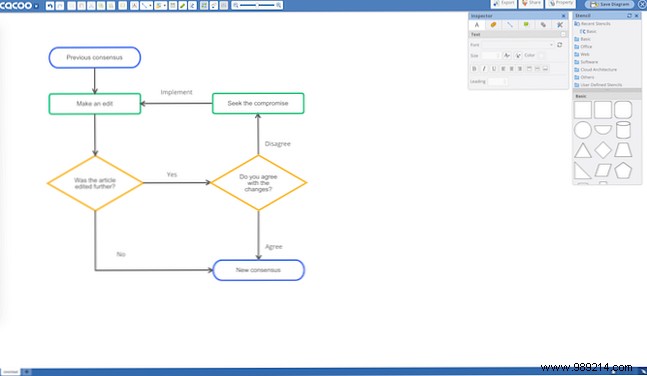Screen dimensions: 647x376
Task: Select the circle stencil shape
Action: (583, 130)
